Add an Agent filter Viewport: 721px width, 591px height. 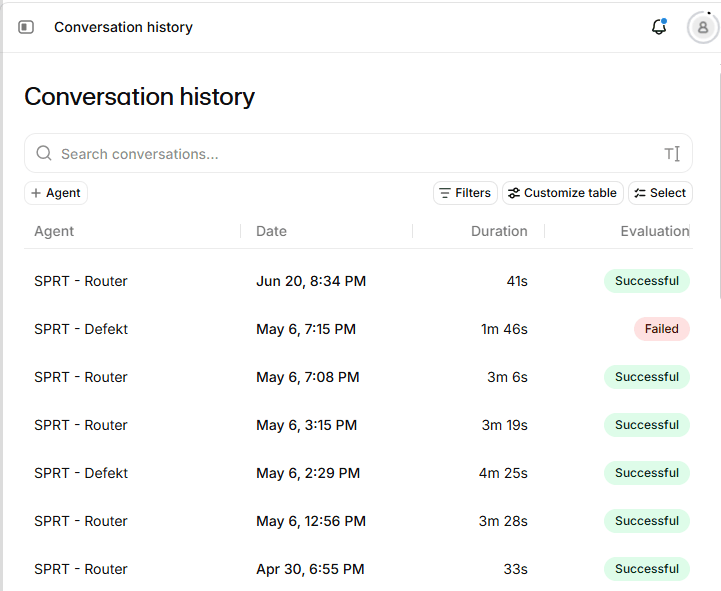(x=56, y=193)
